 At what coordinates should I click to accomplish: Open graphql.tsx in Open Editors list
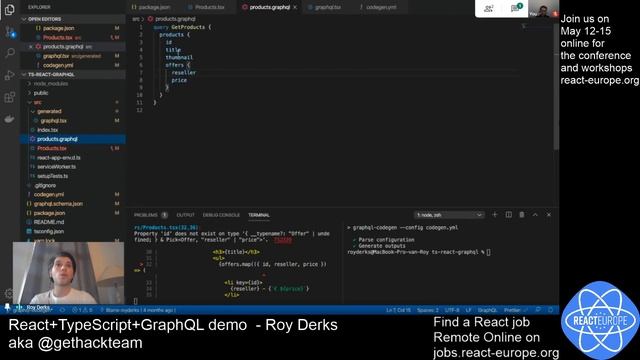56,56
